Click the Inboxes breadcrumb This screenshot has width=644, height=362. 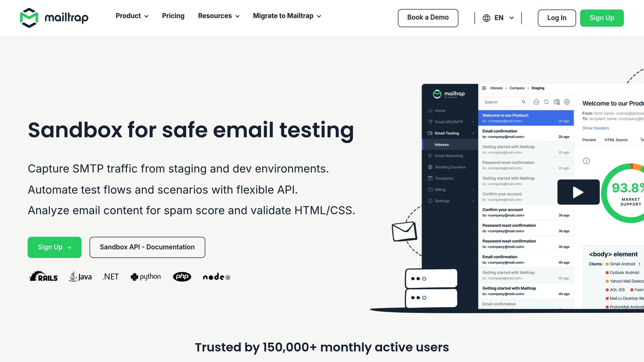(496, 88)
